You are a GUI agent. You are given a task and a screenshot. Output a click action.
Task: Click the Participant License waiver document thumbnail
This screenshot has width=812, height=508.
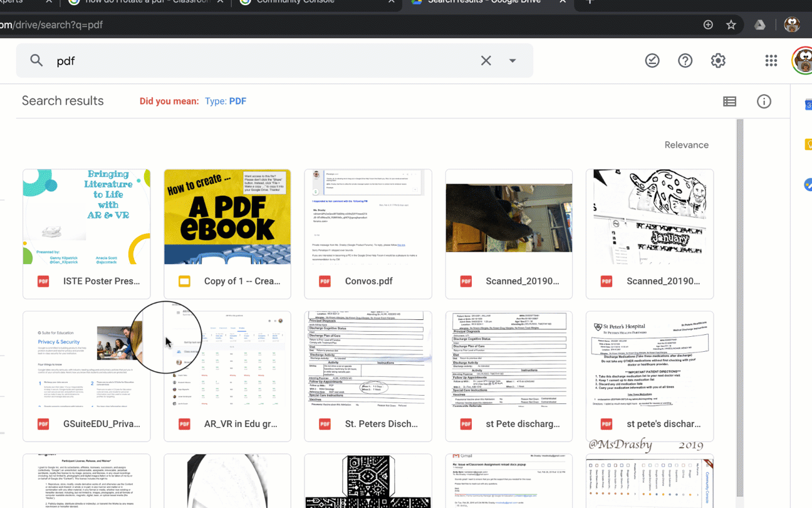[x=86, y=481]
